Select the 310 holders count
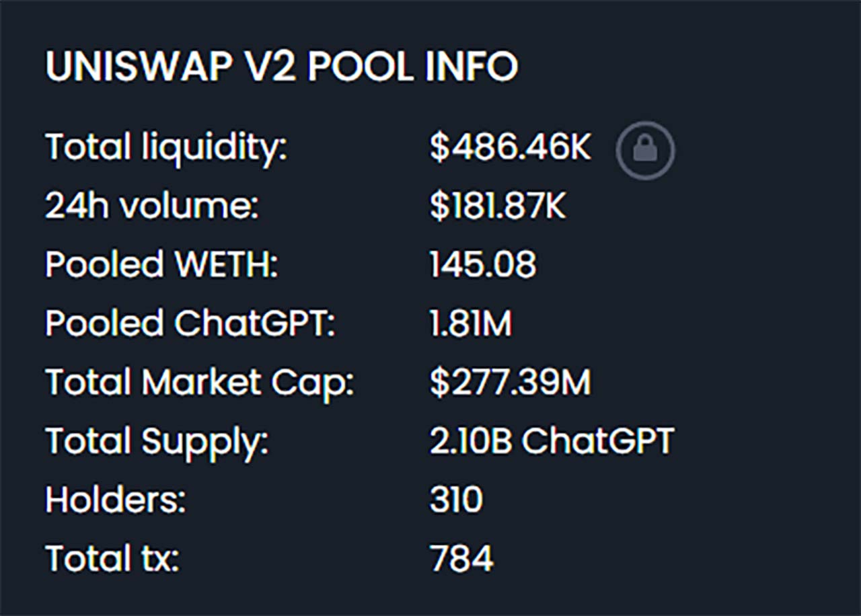861x616 pixels. (x=456, y=500)
